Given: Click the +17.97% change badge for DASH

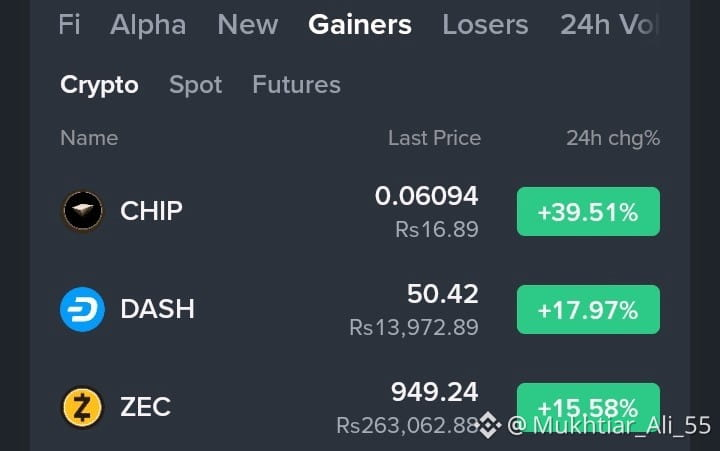Looking at the screenshot, I should click(588, 310).
